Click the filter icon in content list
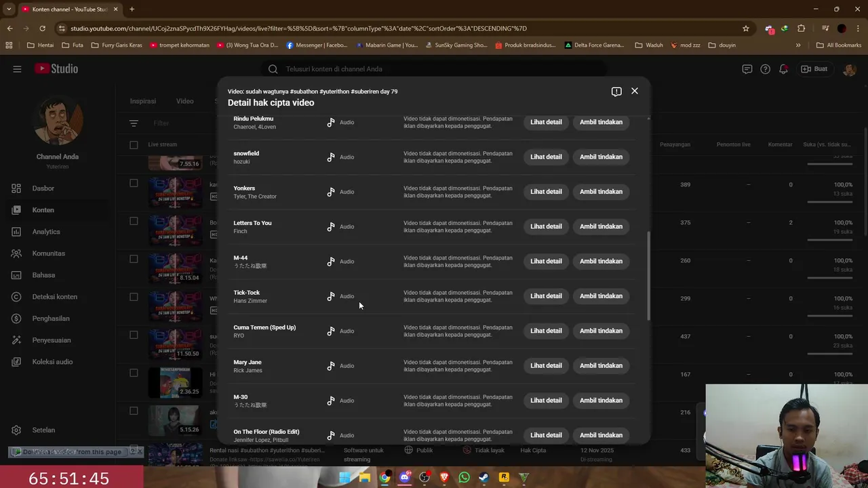868x488 pixels. 134,123
